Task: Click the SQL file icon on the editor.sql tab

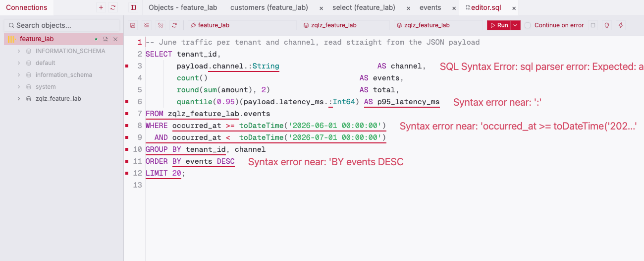Action: click(468, 7)
